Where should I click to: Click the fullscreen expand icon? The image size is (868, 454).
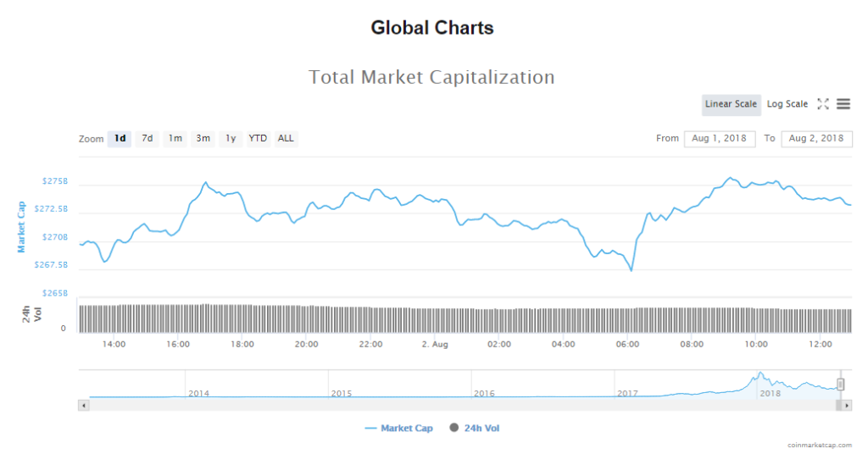coord(822,104)
